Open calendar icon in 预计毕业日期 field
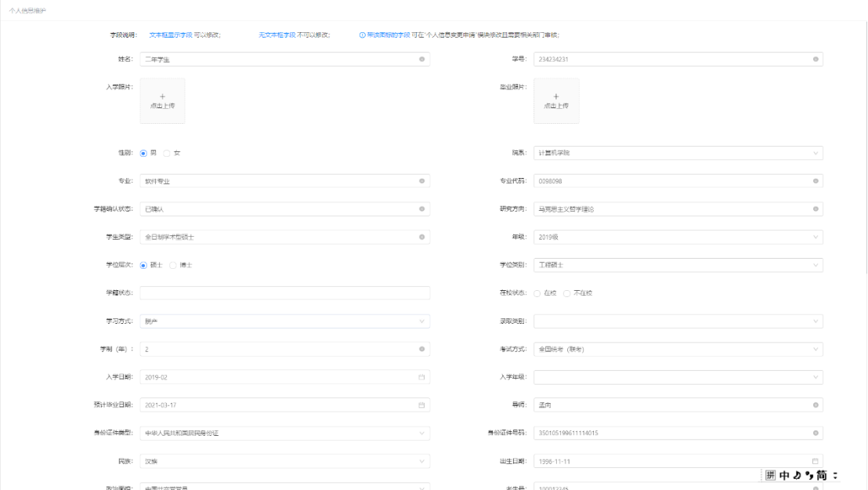This screenshot has width=868, height=490. click(x=421, y=405)
